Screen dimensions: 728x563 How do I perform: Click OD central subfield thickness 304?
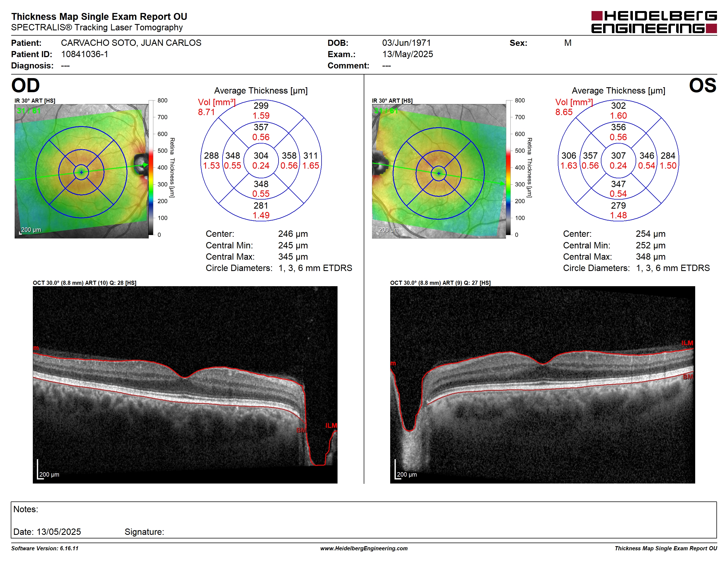261,156
